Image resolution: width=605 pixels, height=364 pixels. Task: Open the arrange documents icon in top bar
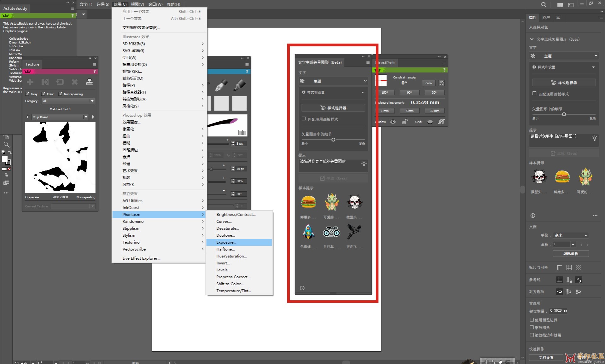pyautogui.click(x=560, y=5)
